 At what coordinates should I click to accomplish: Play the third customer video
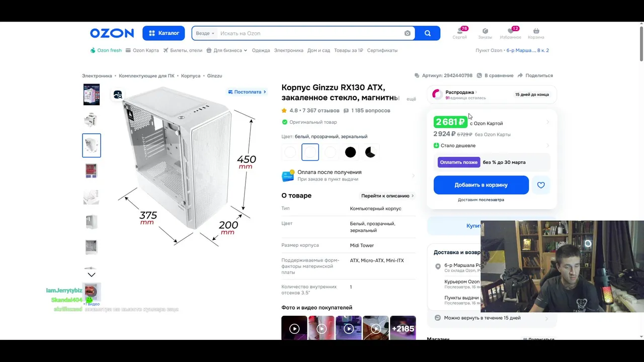(x=349, y=329)
